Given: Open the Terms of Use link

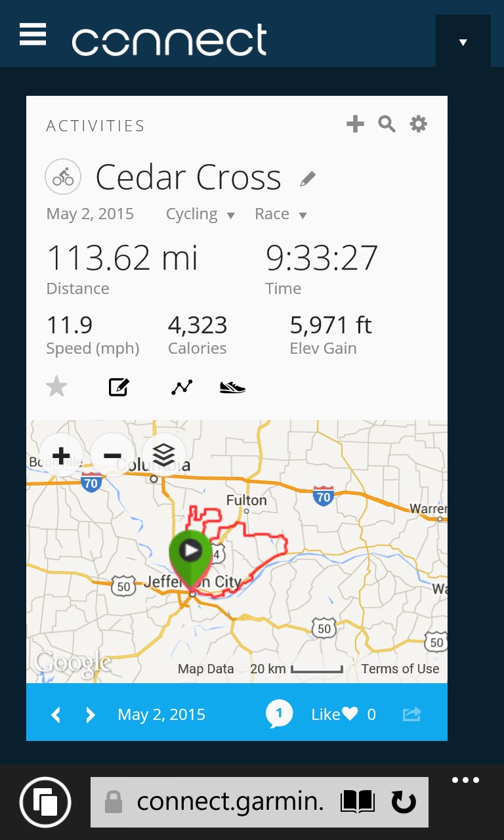Looking at the screenshot, I should tap(400, 669).
